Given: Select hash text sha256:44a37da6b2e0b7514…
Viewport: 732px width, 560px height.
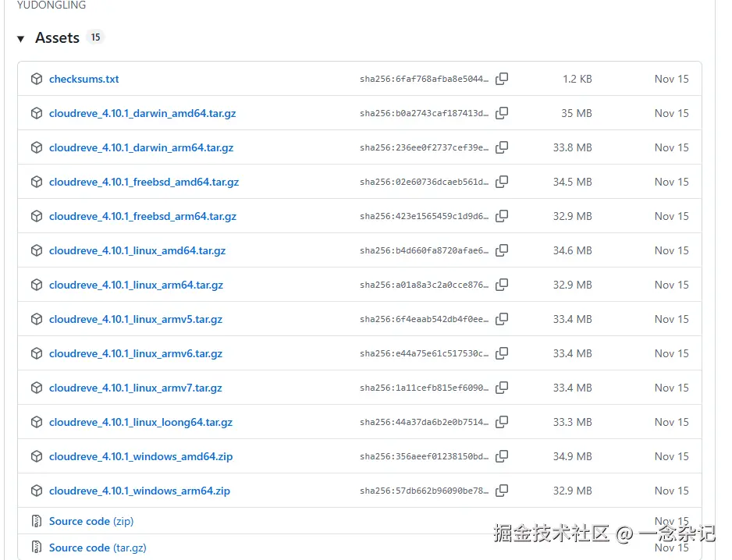Looking at the screenshot, I should click(424, 422).
